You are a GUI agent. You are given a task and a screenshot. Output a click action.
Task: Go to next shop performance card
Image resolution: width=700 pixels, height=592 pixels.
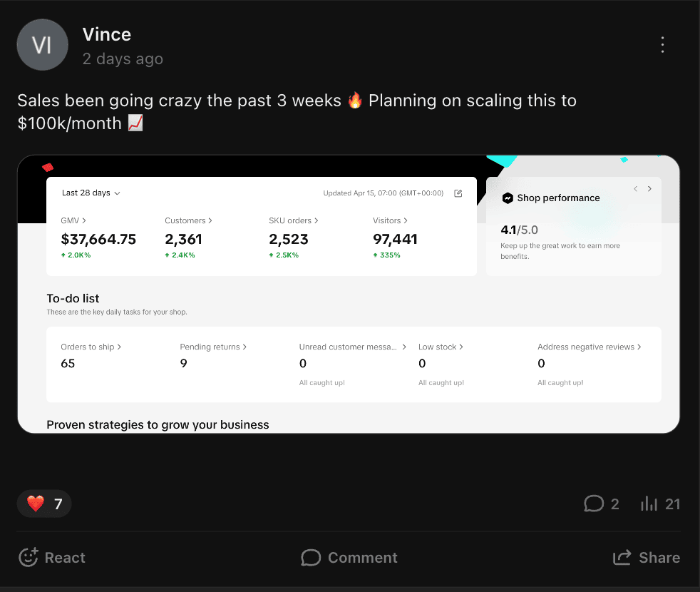[649, 189]
